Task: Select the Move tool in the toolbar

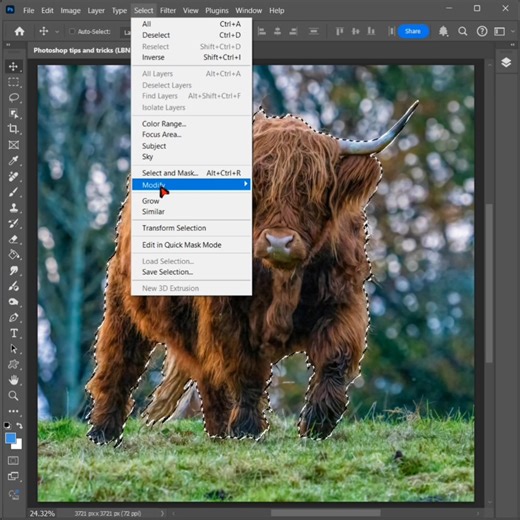Action: click(x=13, y=66)
